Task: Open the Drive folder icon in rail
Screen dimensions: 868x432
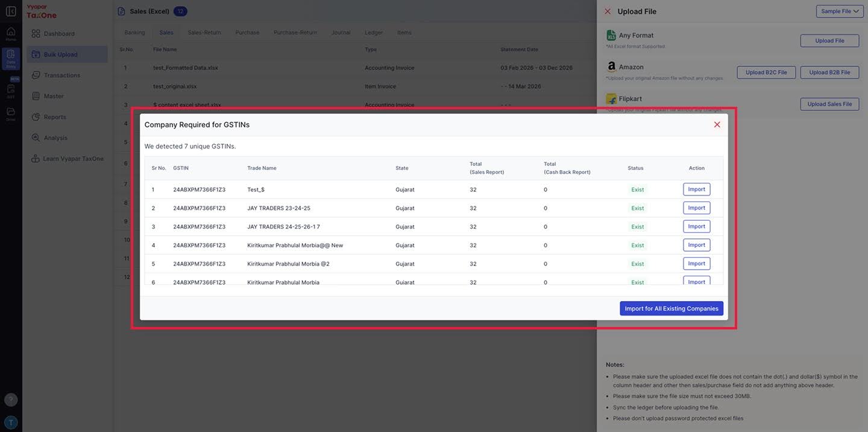Action: pyautogui.click(x=11, y=114)
